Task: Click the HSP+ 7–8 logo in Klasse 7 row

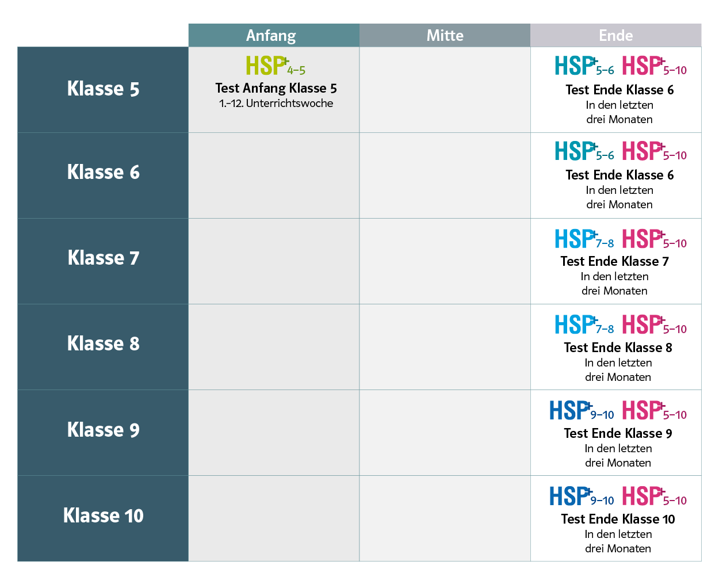Action: 584,239
